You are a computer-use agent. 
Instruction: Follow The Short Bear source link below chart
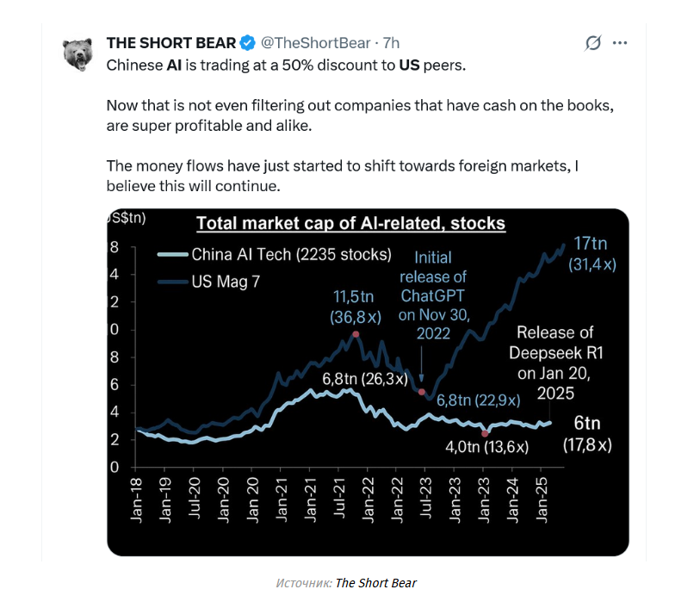coord(375,583)
